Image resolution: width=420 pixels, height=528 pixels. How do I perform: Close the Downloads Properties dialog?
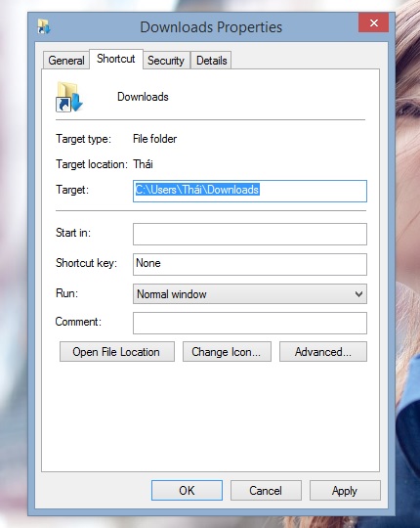(x=373, y=22)
